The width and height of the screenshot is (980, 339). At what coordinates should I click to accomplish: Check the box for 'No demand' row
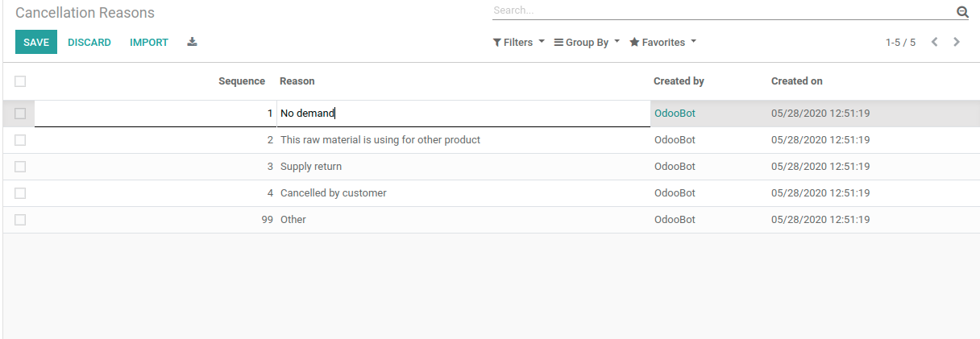click(x=20, y=114)
